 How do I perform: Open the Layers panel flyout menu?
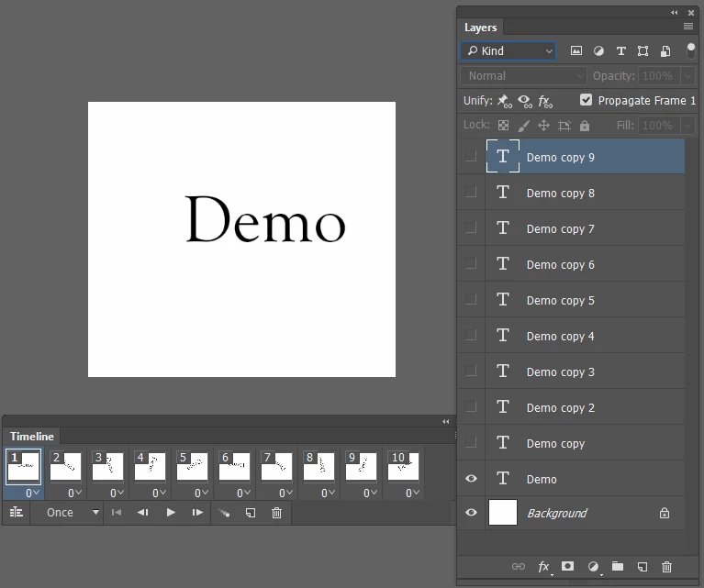[x=687, y=27]
